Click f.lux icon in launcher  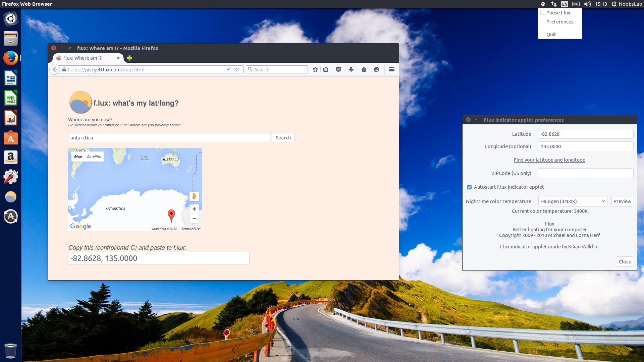pos(11,197)
